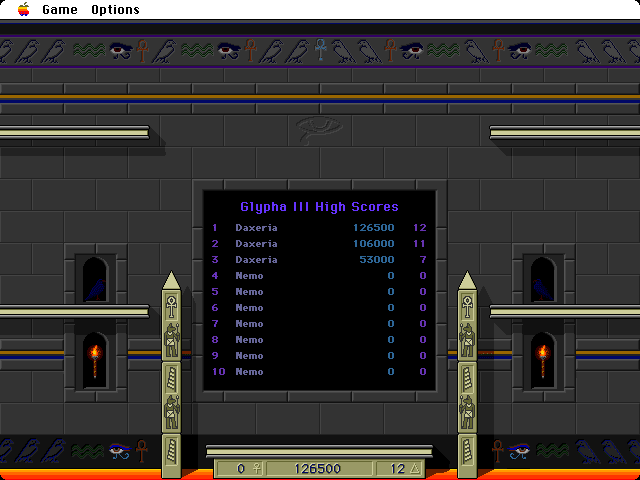The image size is (640, 480).
Task: Click the "Glypha III High Scores" title
Action: pos(319,207)
